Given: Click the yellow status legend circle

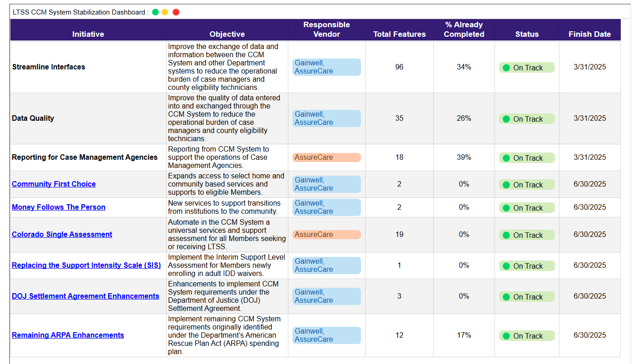Looking at the screenshot, I should point(165,12).
